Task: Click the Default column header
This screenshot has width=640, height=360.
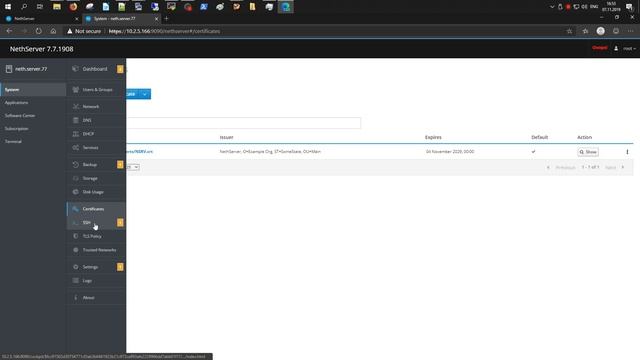Action: click(x=540, y=138)
